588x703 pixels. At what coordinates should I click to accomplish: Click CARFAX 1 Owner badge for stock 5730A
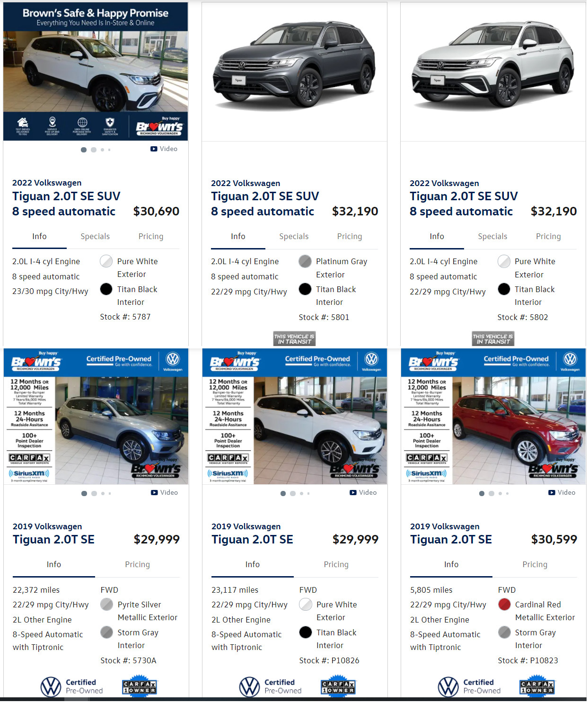point(140,687)
